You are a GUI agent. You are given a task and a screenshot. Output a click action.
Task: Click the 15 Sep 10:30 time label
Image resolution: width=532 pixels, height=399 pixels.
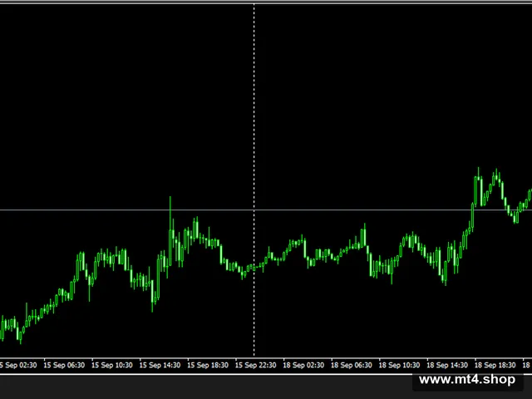(112, 366)
